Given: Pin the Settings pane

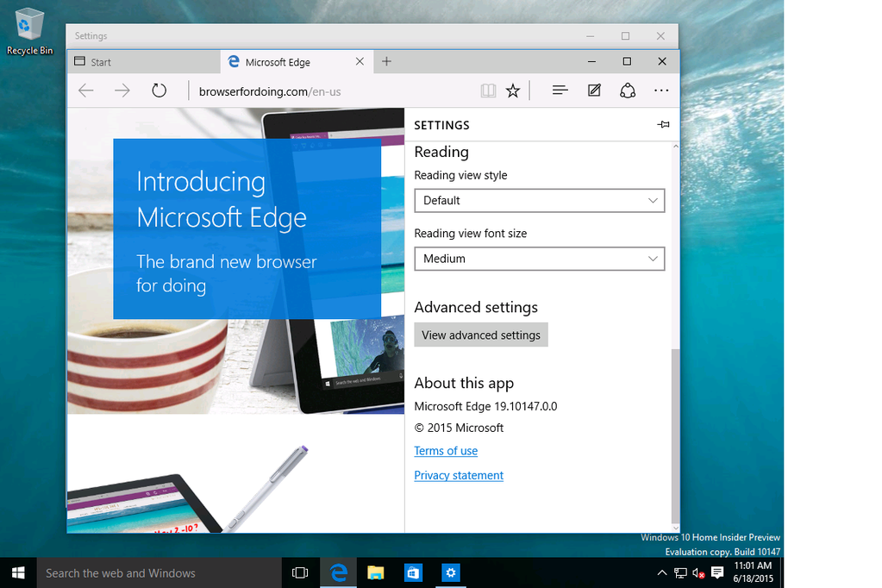Looking at the screenshot, I should tap(663, 124).
